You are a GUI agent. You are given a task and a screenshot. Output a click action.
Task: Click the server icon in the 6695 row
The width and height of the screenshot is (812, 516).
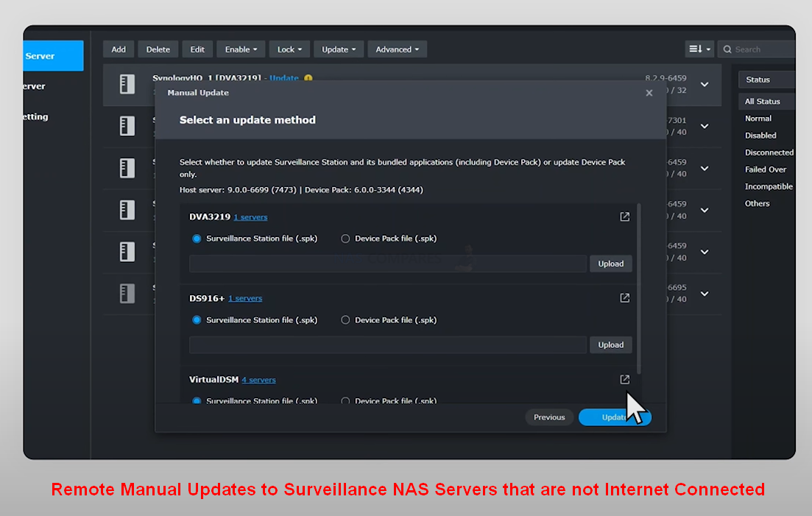(x=127, y=294)
